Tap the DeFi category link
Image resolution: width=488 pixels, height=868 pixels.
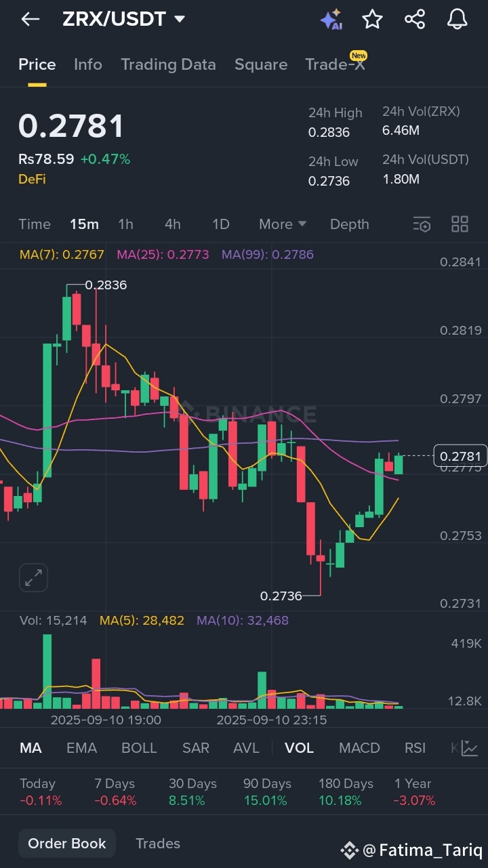click(x=31, y=179)
